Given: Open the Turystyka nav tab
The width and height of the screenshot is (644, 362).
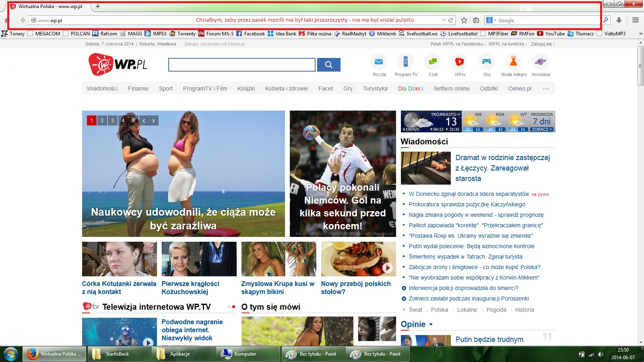Looking at the screenshot, I should point(375,88).
